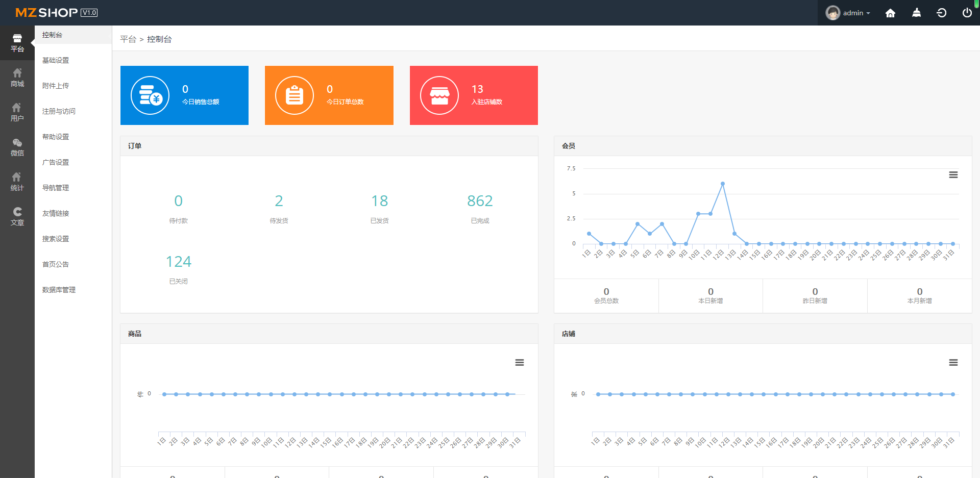Click the 本日新增 member stat
This screenshot has width=980, height=478.
(710, 295)
